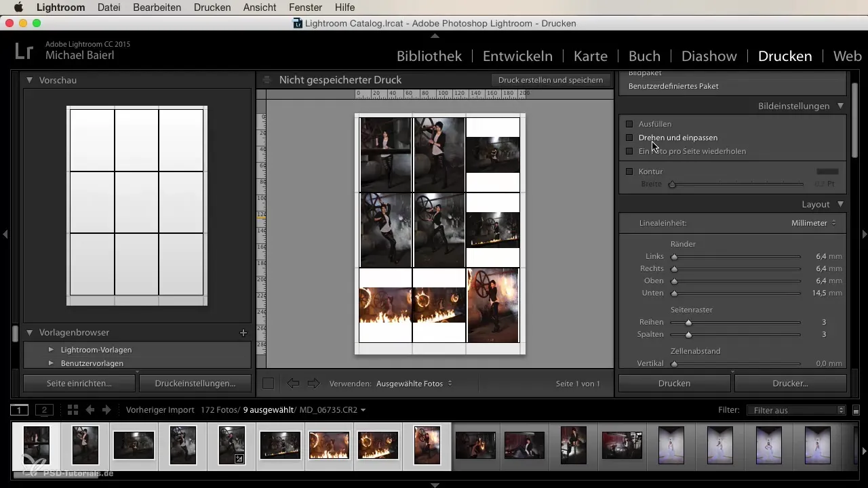Image resolution: width=868 pixels, height=488 pixels.
Task: Click the stop square in the toolbar
Action: pos(268,384)
